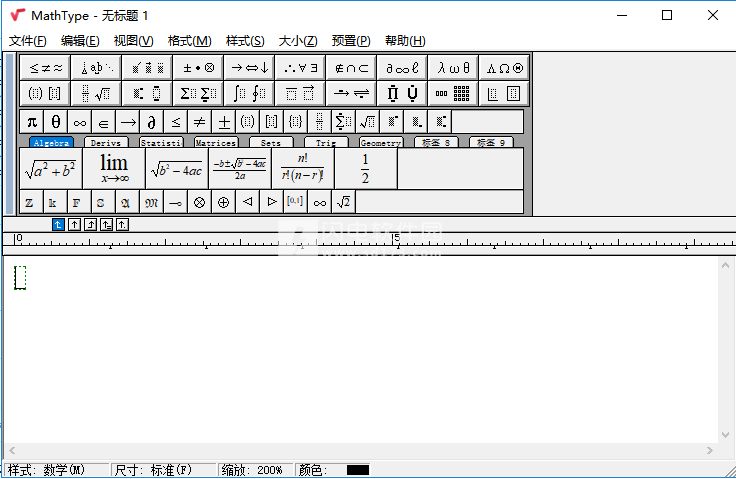Open the embellishments palette

147,68
